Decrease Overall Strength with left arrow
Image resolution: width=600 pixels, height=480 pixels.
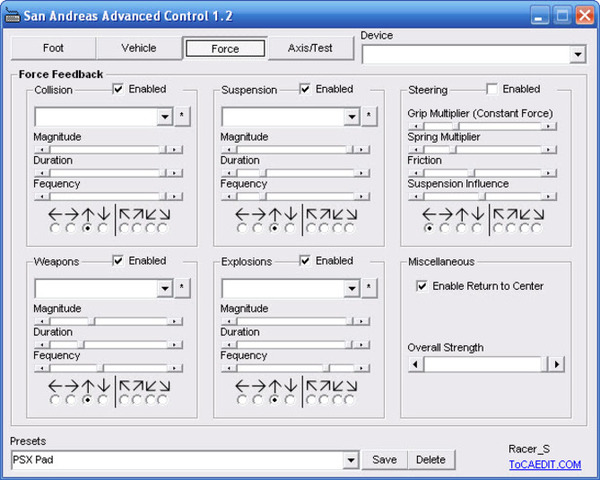click(416, 364)
